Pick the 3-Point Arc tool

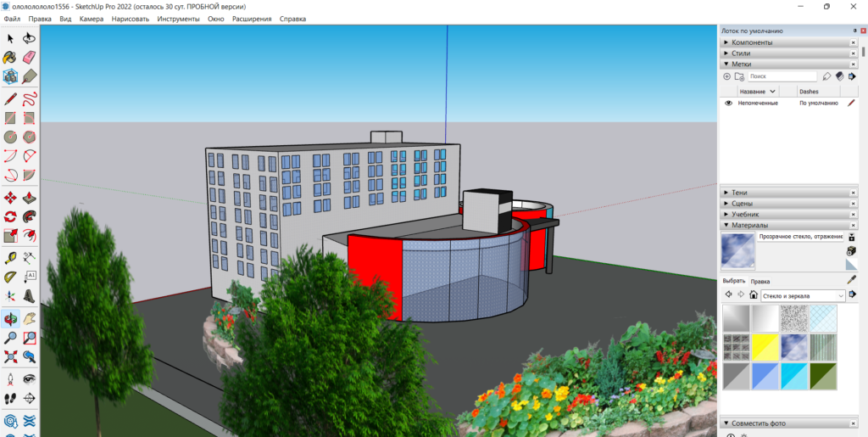10,175
